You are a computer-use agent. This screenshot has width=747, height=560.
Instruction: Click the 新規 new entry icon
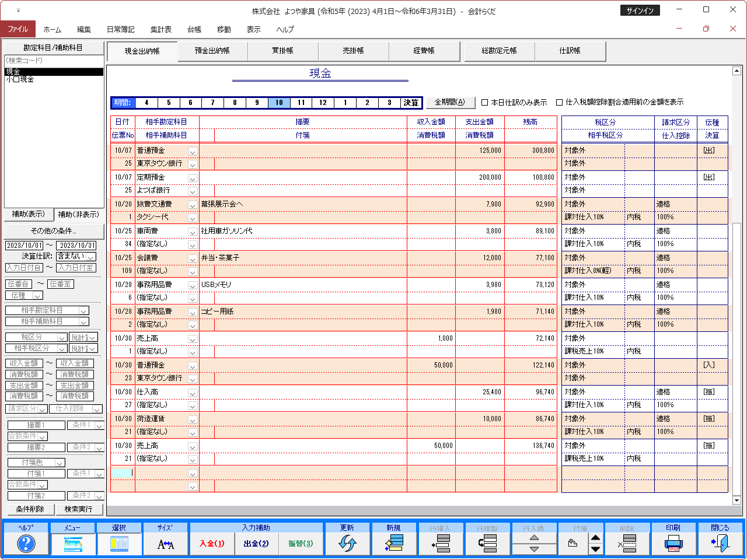click(394, 544)
